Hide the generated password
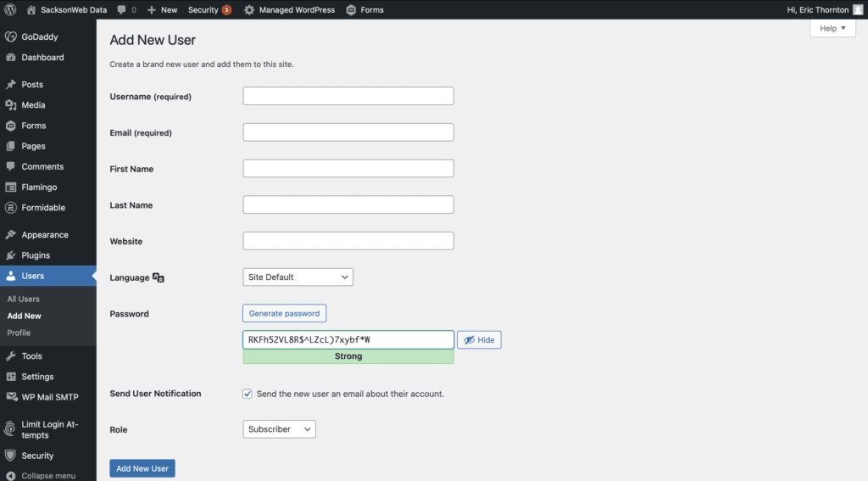 tap(479, 339)
